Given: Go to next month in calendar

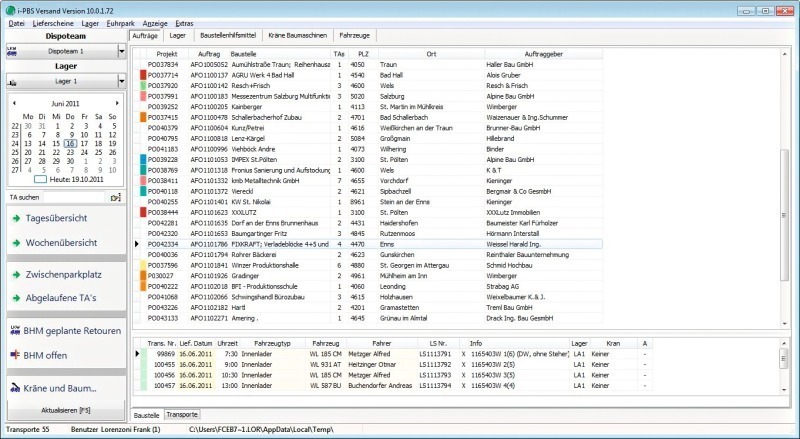Looking at the screenshot, I should [x=117, y=103].
